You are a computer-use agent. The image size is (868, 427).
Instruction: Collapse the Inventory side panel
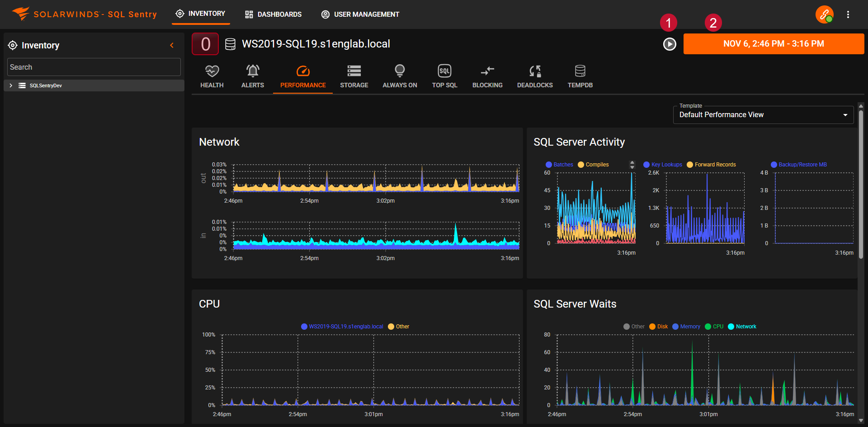172,45
